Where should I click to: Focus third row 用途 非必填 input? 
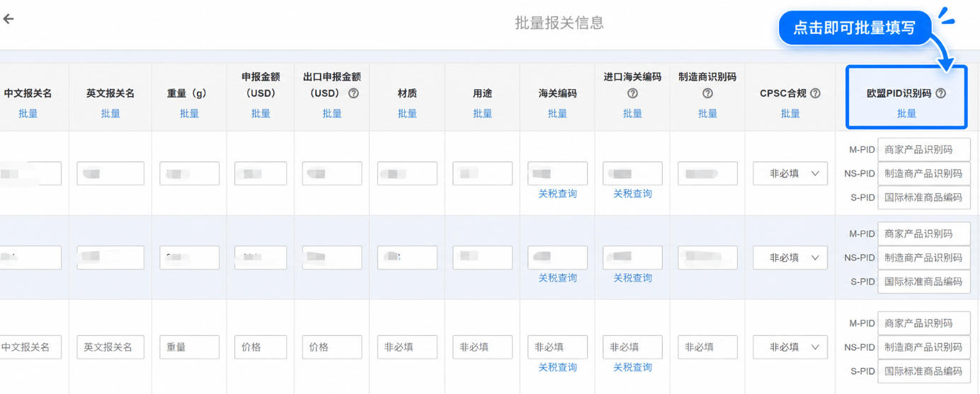coord(482,347)
